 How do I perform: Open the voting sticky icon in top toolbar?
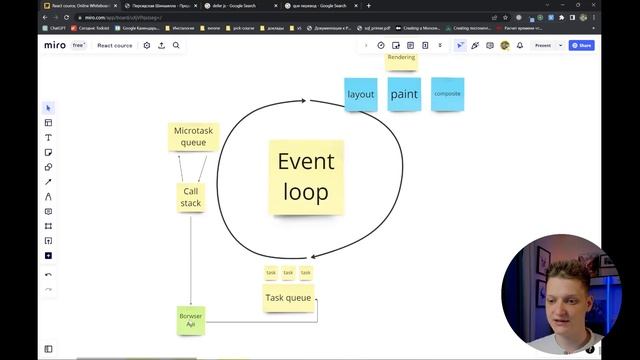point(396,45)
